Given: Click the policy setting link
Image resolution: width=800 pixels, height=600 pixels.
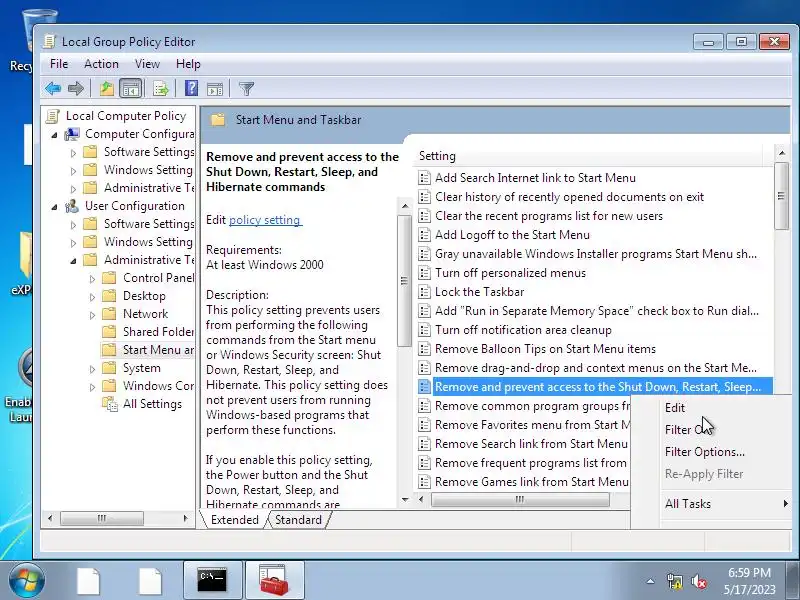Looking at the screenshot, I should (x=265, y=220).
